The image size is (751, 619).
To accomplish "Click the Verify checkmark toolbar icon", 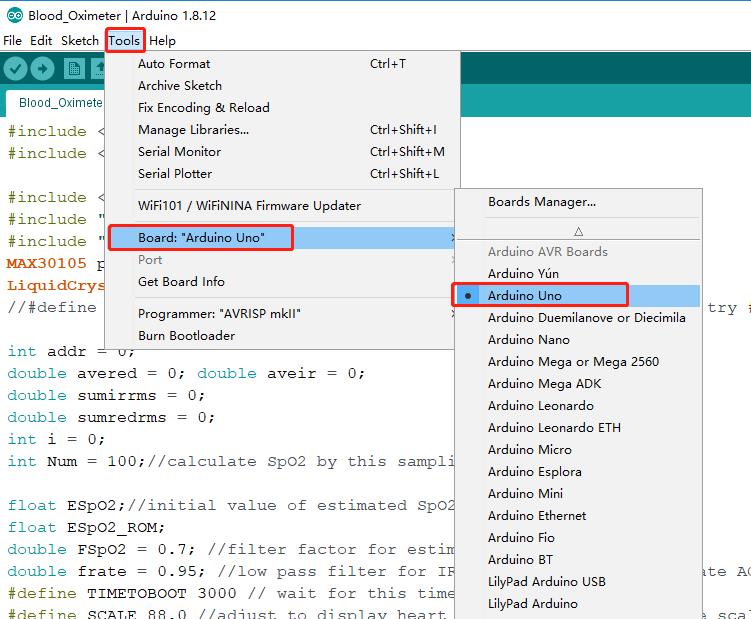I will [15, 68].
